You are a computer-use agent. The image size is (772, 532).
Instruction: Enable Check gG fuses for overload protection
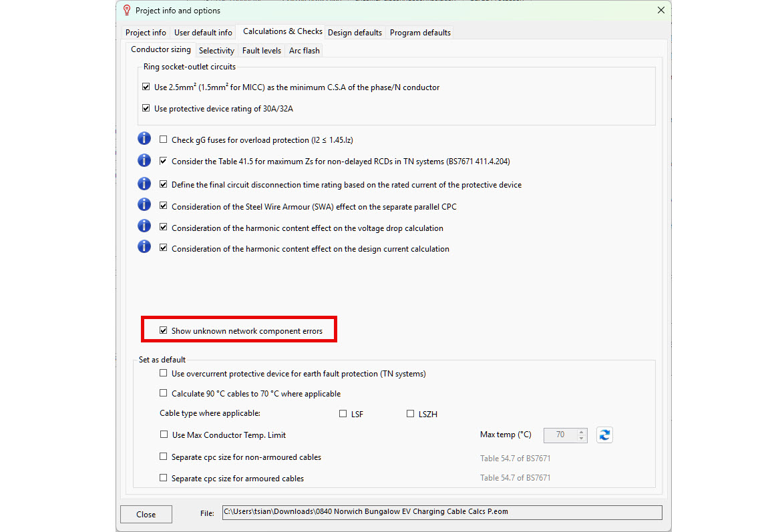[x=164, y=140]
